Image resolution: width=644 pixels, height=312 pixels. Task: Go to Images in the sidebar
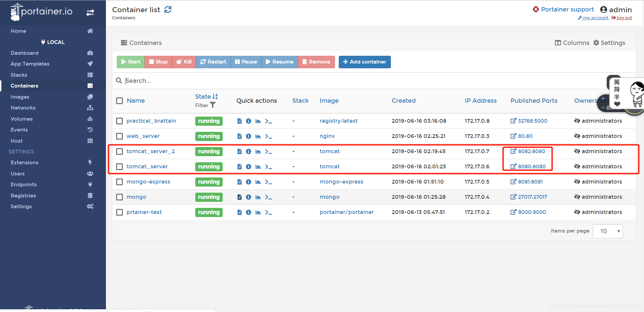point(20,97)
